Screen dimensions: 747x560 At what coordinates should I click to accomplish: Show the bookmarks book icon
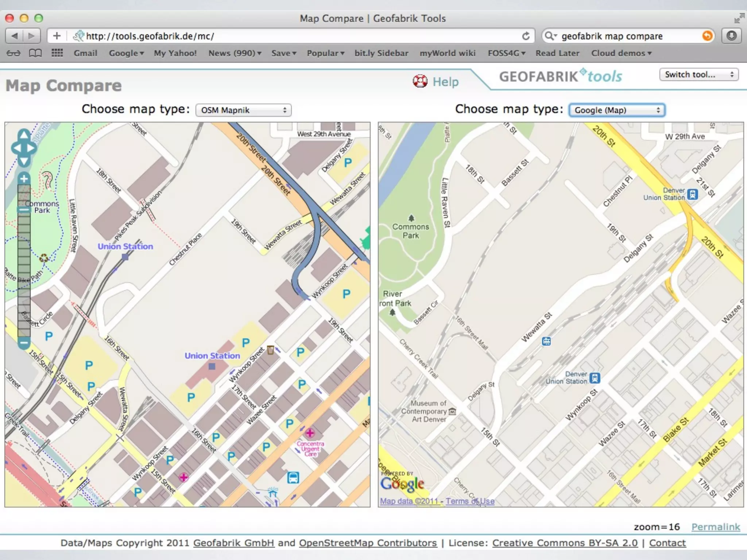(35, 53)
